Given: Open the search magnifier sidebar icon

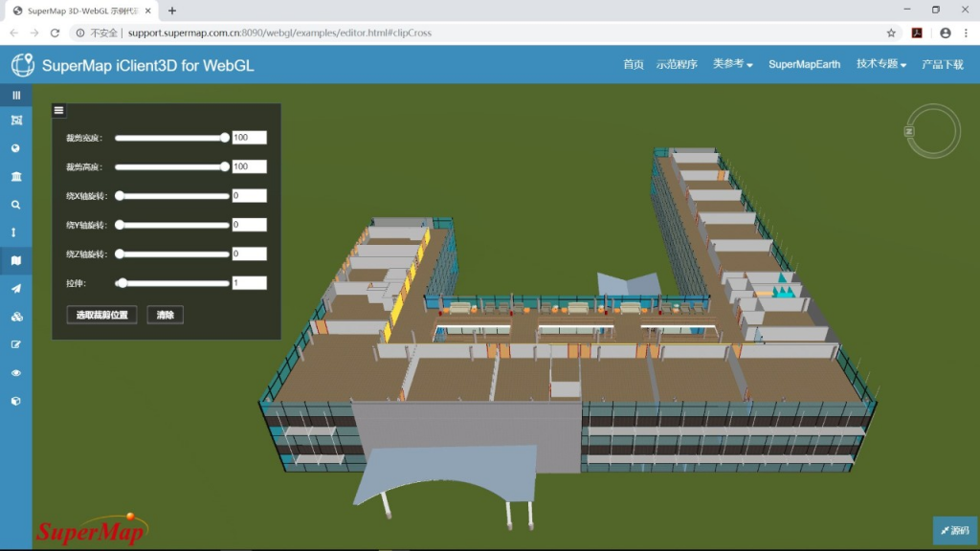Looking at the screenshot, I should (16, 205).
